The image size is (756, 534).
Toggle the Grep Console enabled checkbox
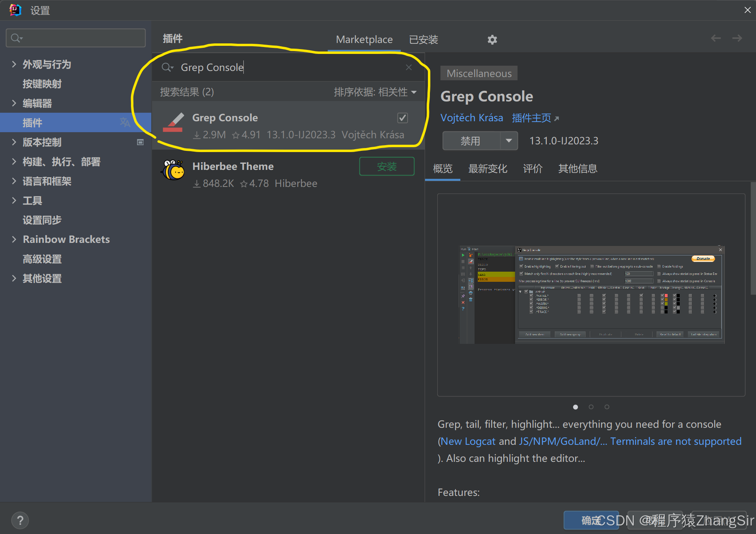pos(402,118)
